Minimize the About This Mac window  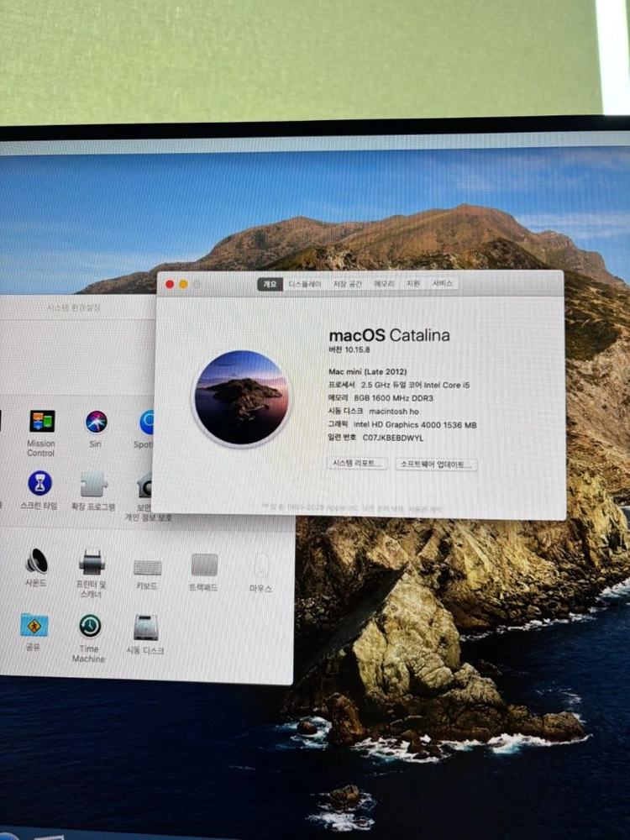click(183, 285)
